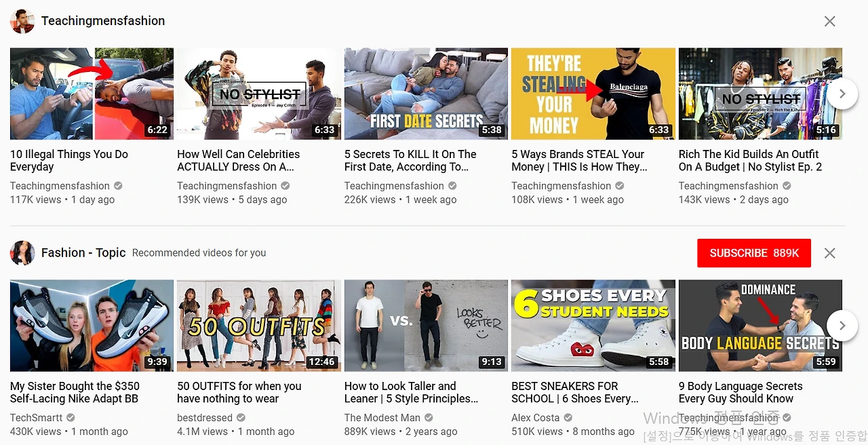
Task: Open They're Stealing Your Money thumbnail
Action: (x=593, y=94)
